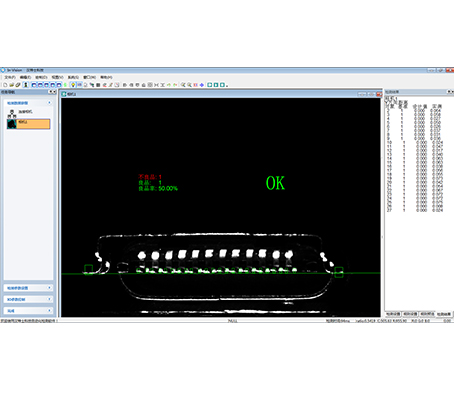Click the zoom out magnifier icon

[x=189, y=85]
